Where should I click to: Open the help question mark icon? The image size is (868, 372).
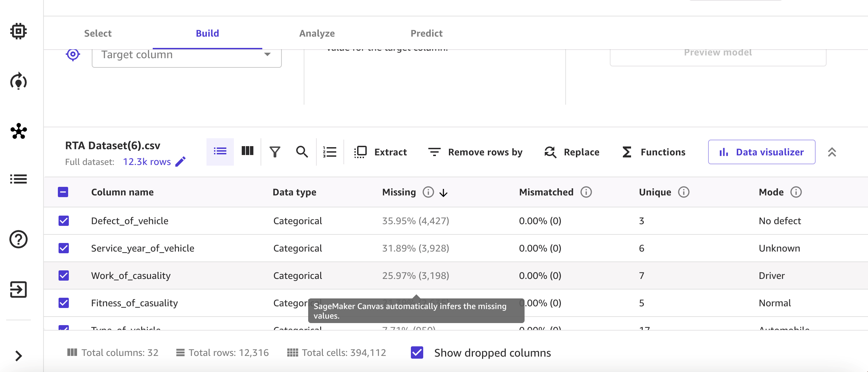pos(18,239)
